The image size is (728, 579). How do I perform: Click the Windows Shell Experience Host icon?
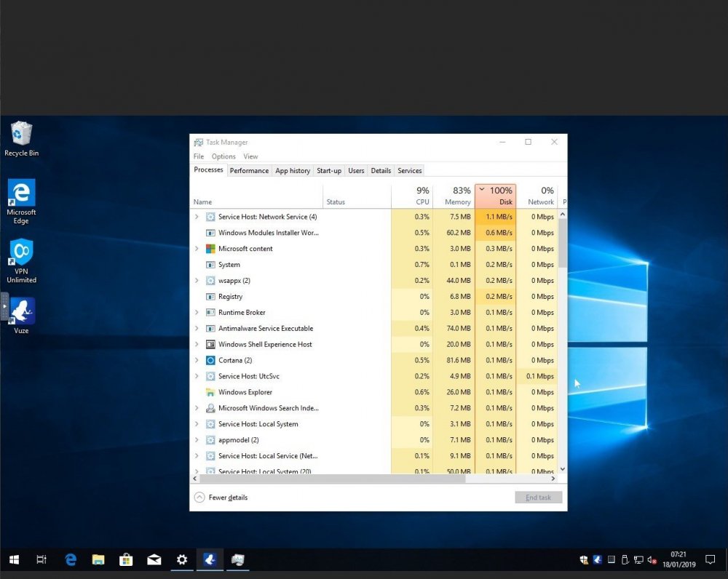[x=210, y=345]
